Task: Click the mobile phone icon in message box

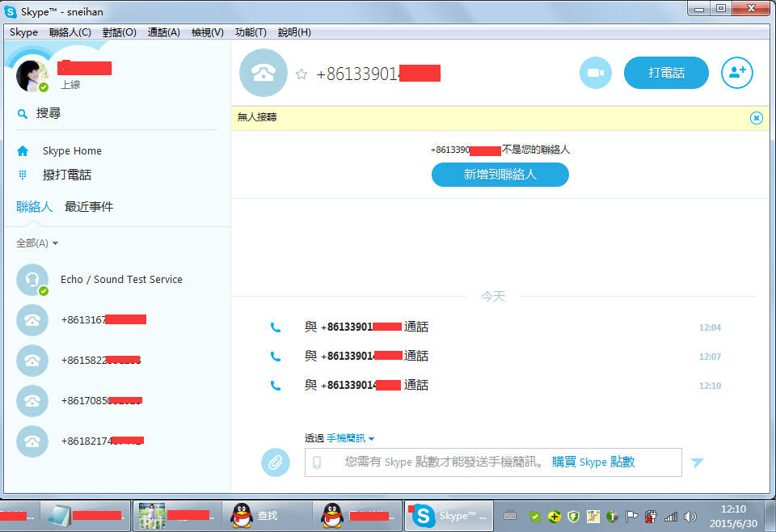Action: 317,462
